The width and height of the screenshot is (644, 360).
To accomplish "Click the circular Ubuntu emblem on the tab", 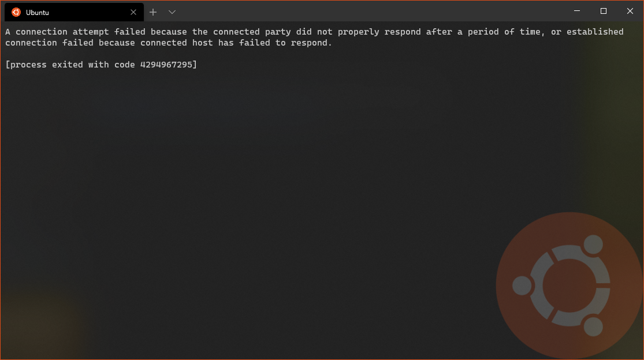I will point(16,12).
